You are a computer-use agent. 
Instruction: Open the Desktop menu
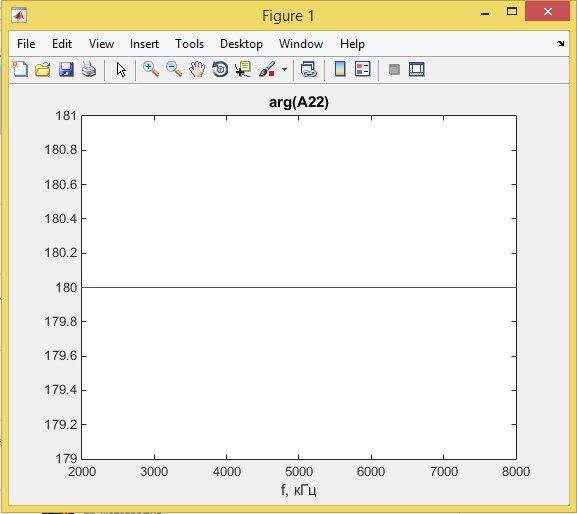pos(241,44)
